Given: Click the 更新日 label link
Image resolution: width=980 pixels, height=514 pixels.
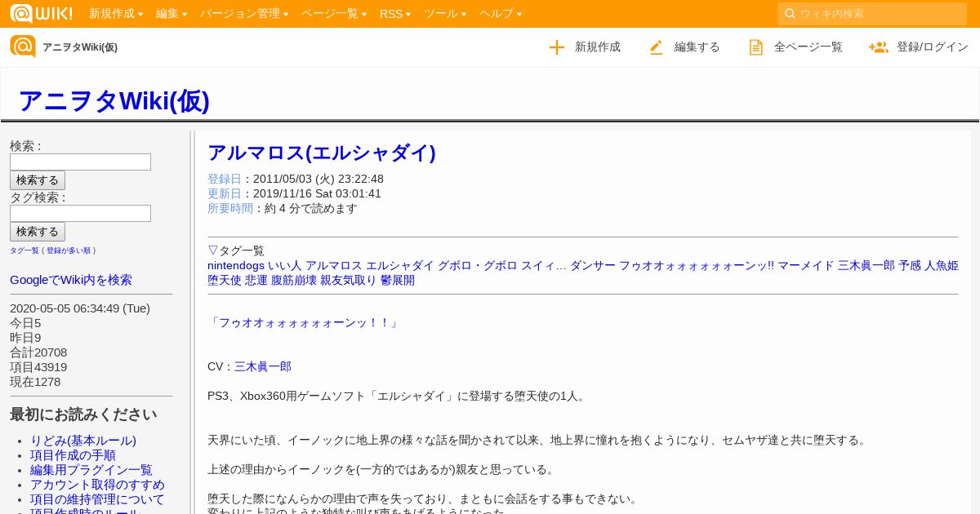Looking at the screenshot, I should coord(225,193).
